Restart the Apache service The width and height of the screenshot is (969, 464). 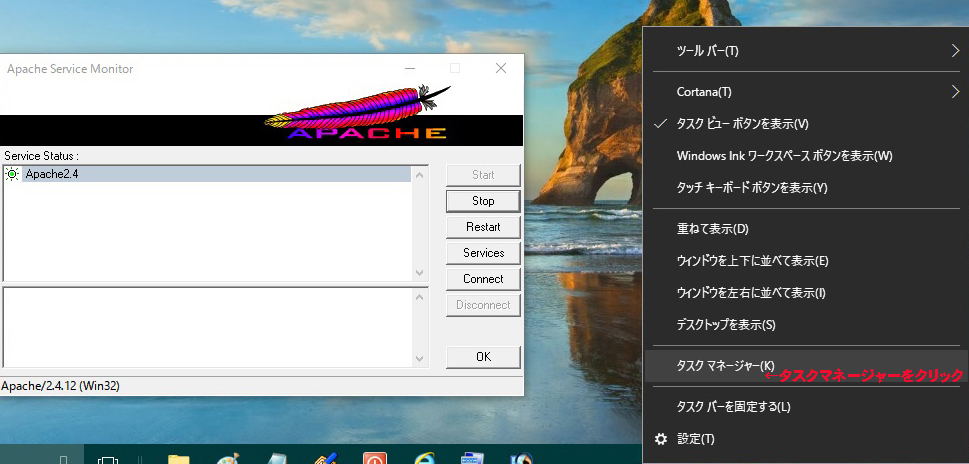coord(483,227)
